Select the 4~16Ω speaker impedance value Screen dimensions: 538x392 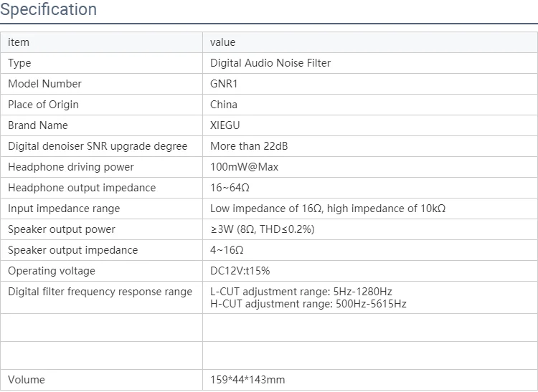point(227,250)
